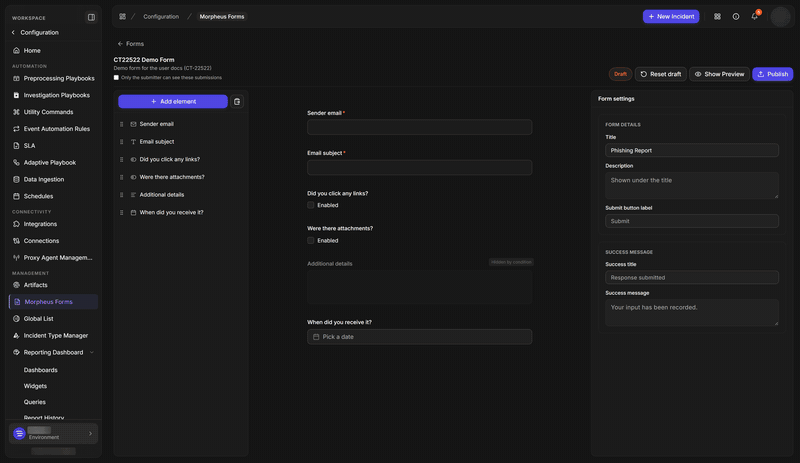Click the Additional details text area
This screenshot has height=463, width=800.
tap(419, 287)
